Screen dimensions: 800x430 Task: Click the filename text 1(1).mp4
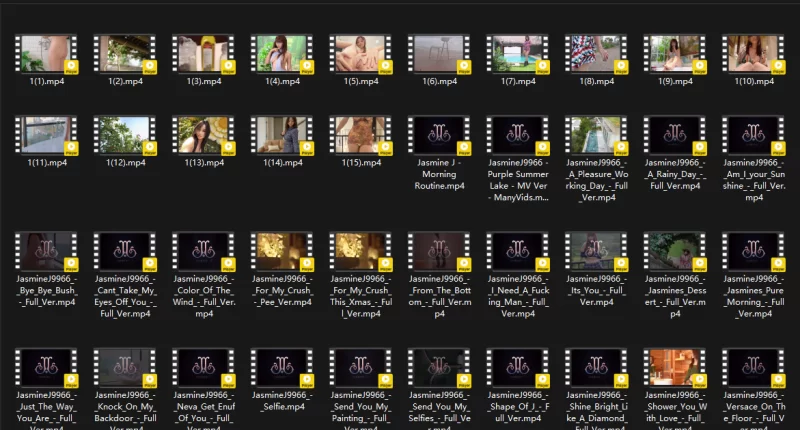[x=47, y=81]
